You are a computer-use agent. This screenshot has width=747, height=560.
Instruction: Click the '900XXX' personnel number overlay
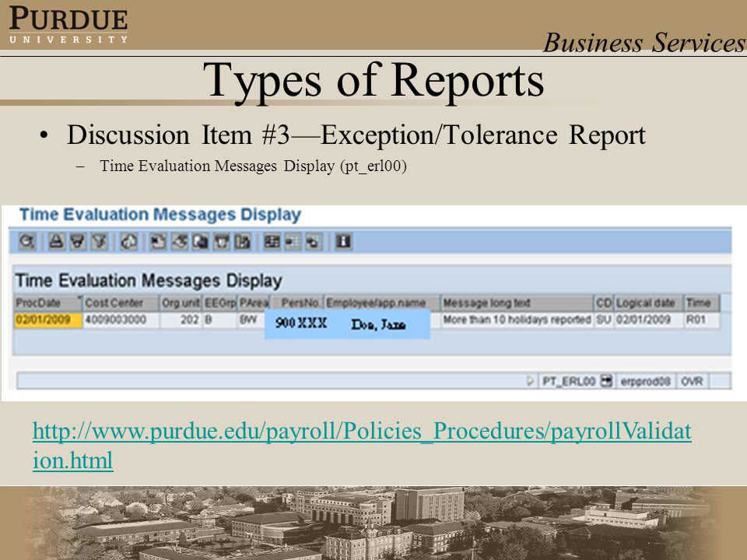pos(301,324)
